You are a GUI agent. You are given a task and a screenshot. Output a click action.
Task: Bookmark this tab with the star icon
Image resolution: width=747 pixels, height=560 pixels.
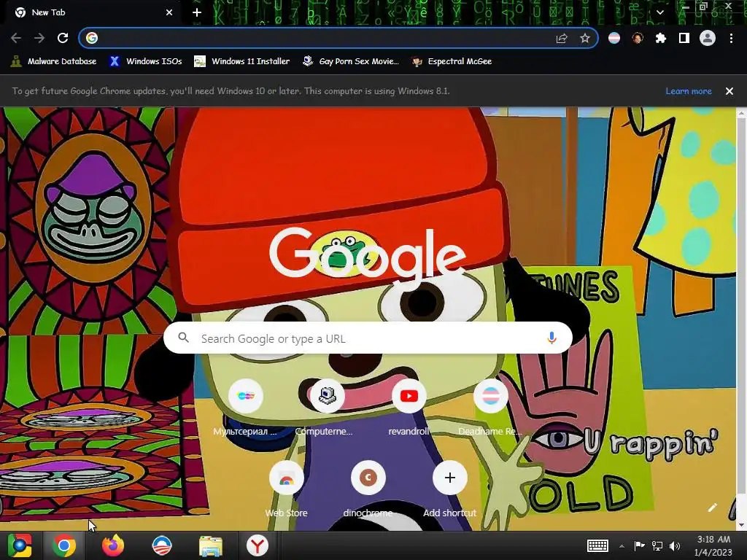tap(585, 38)
